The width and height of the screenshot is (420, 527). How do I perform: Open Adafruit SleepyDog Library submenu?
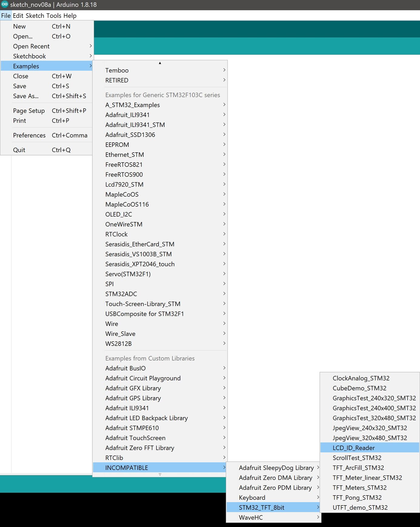click(274, 468)
